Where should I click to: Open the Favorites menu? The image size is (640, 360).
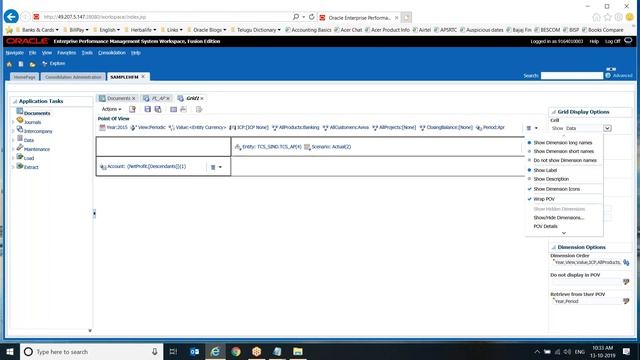coord(67,53)
